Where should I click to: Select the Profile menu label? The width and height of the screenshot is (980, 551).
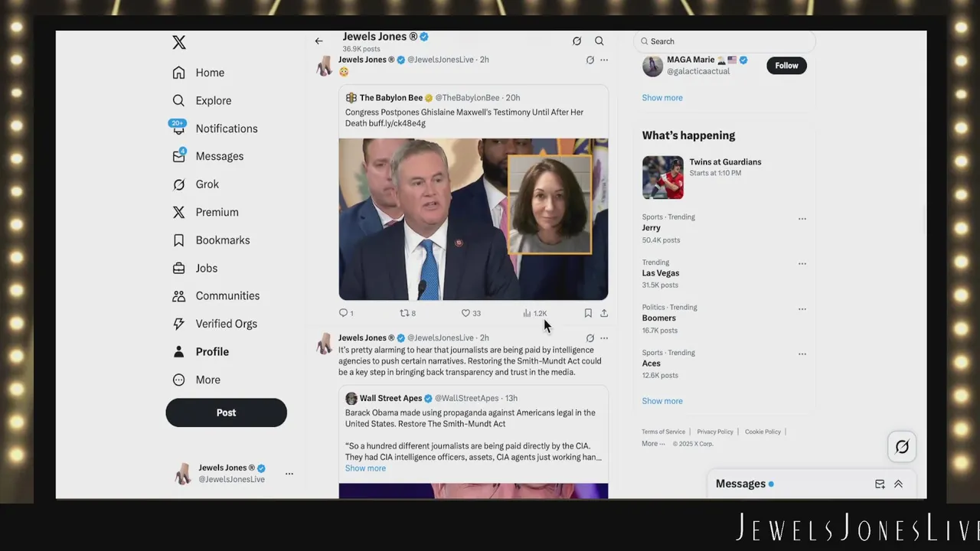click(212, 352)
